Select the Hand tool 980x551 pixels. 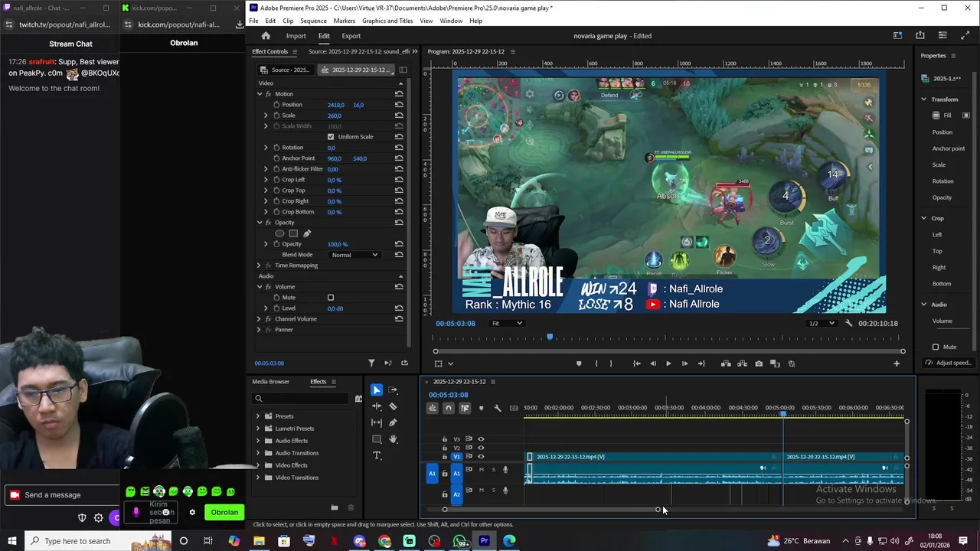(x=393, y=439)
